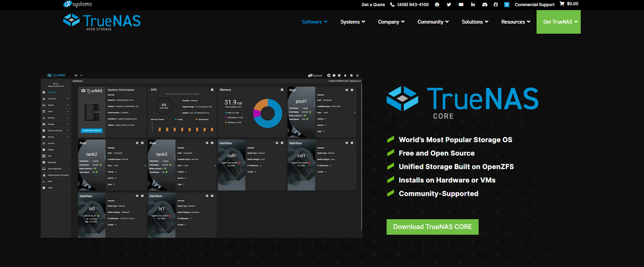Open the Facebook social icon

[x=437, y=4]
